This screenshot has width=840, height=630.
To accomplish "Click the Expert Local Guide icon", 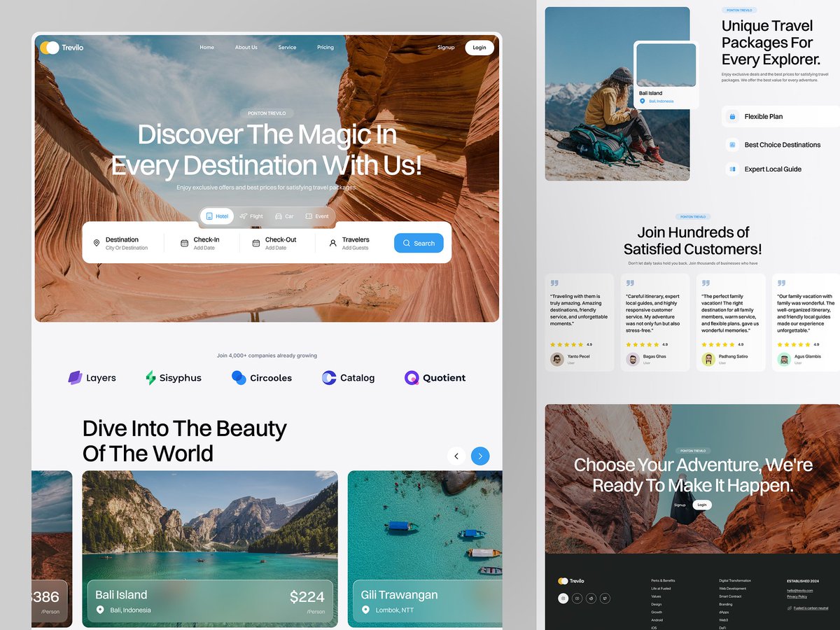I will (x=732, y=169).
